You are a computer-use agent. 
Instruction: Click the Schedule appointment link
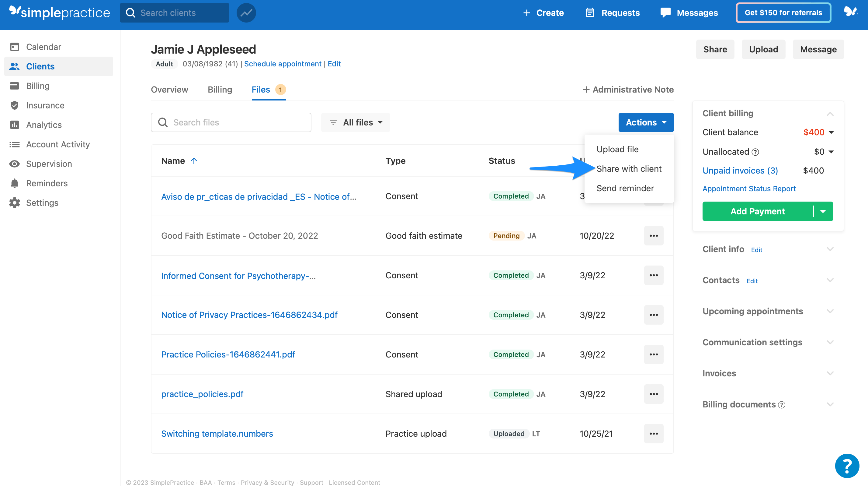(282, 64)
